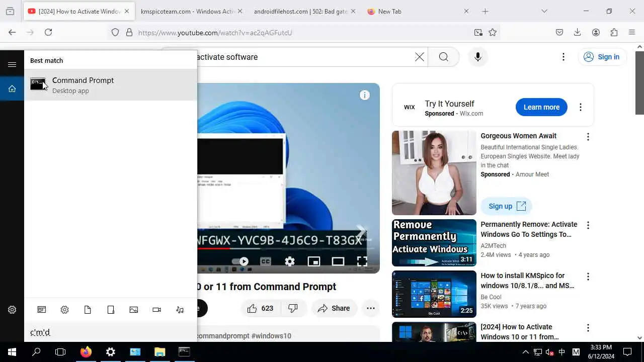Open Firefox downloads panel
644x362 pixels.
click(x=578, y=32)
